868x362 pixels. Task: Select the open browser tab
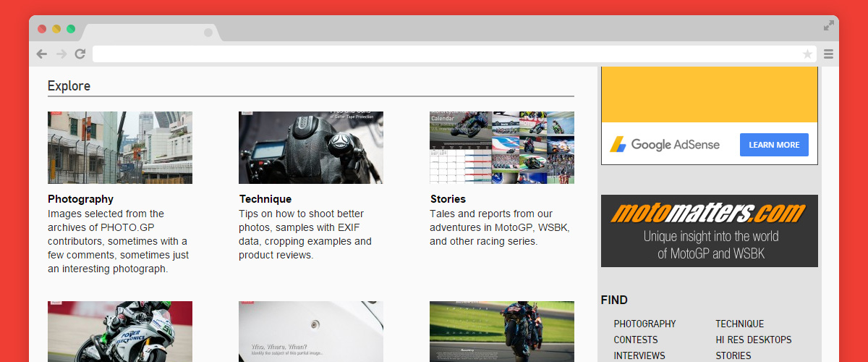pyautogui.click(x=150, y=33)
